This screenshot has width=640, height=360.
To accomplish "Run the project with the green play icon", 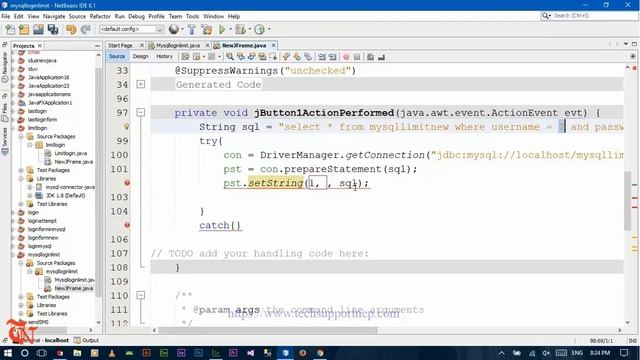I will tap(222, 29).
